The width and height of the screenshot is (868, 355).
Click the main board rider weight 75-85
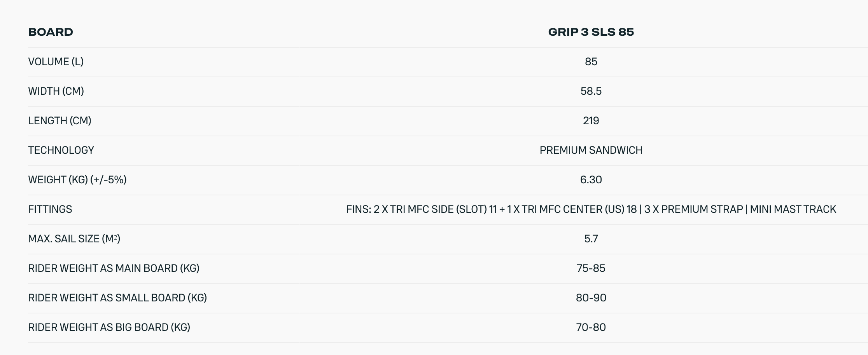(x=591, y=268)
